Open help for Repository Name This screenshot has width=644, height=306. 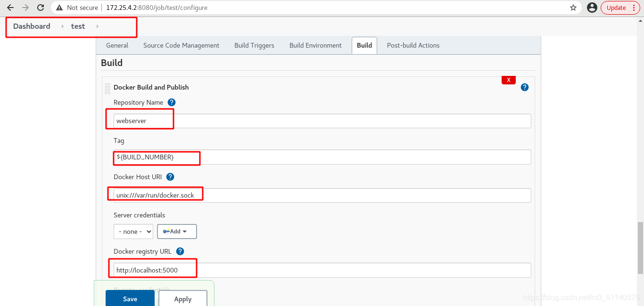pos(172,102)
